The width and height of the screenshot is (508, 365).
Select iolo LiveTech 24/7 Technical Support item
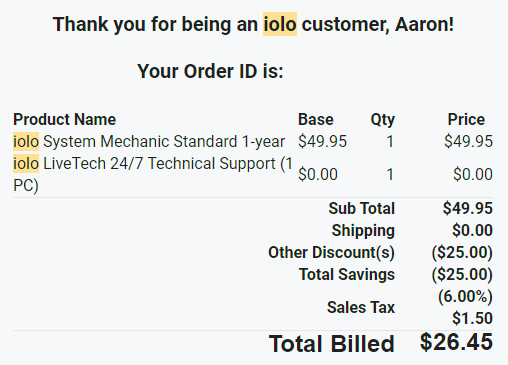(x=153, y=174)
